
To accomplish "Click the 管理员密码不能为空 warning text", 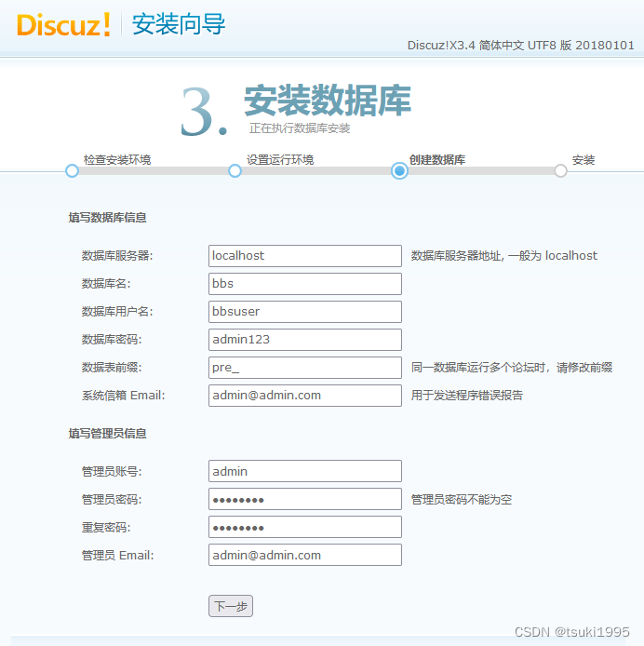I will point(462,499).
